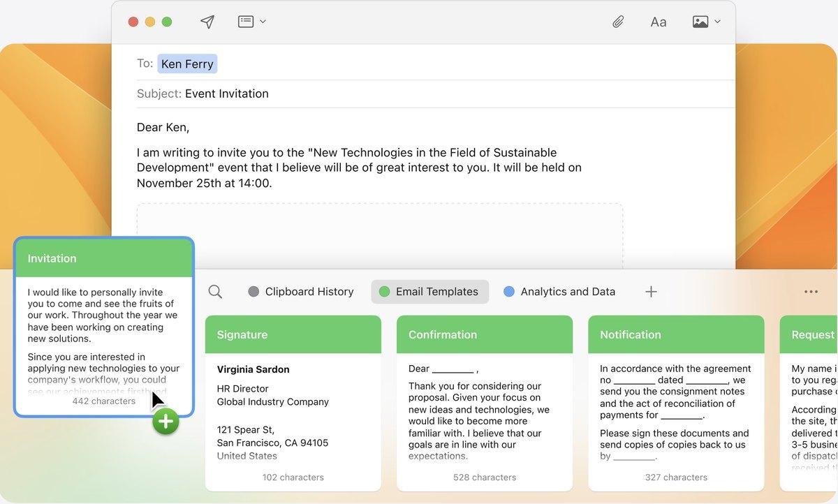Click the stationery compose icon in the toolbar

pos(246,21)
